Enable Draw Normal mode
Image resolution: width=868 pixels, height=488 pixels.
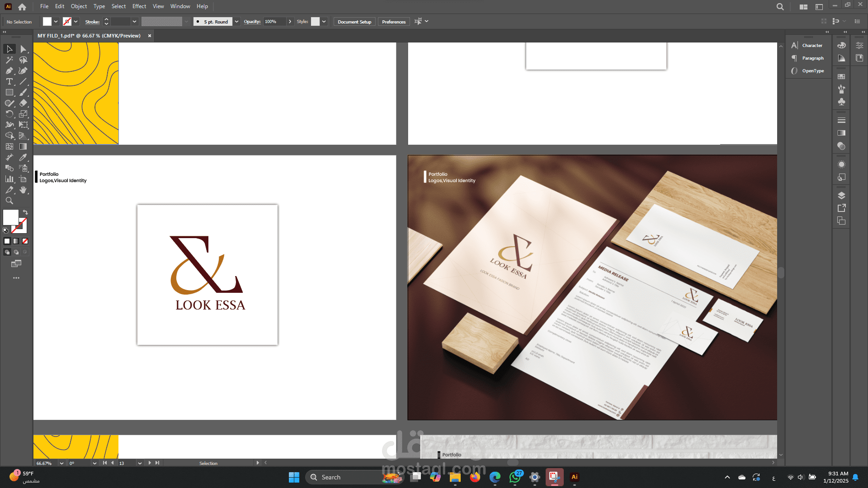pos(7,252)
